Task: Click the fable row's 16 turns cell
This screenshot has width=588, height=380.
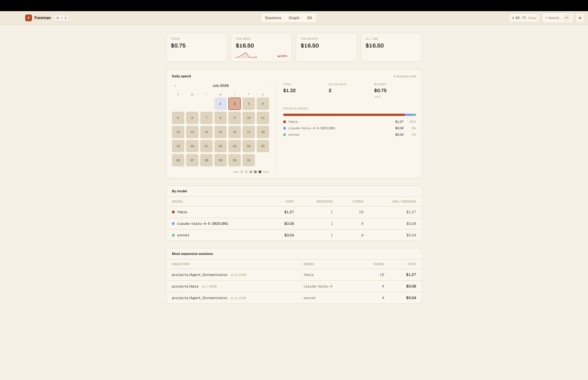Action: pos(361,212)
